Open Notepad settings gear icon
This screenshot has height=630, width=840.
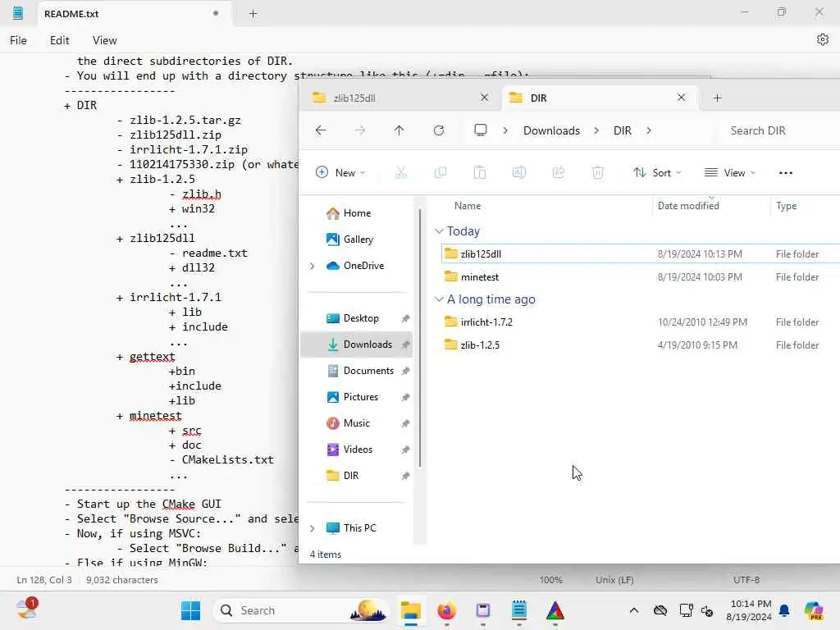[x=822, y=39]
